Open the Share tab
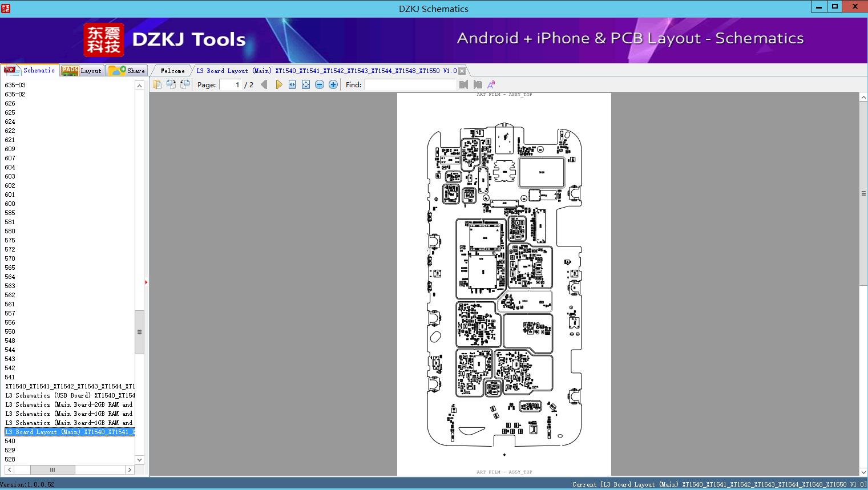This screenshot has width=868, height=490. [x=127, y=71]
